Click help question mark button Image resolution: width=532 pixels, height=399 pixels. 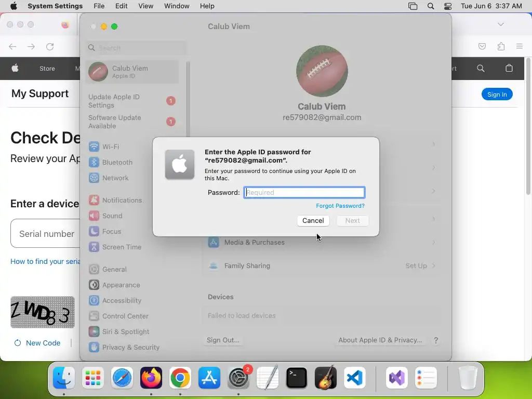(436, 340)
